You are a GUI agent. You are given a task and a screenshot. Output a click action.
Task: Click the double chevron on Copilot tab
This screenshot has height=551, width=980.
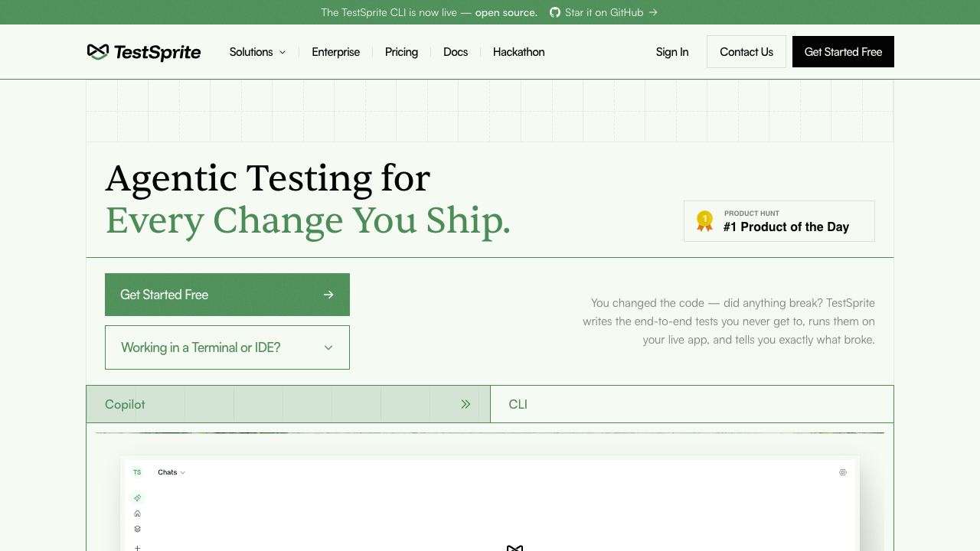click(x=465, y=404)
